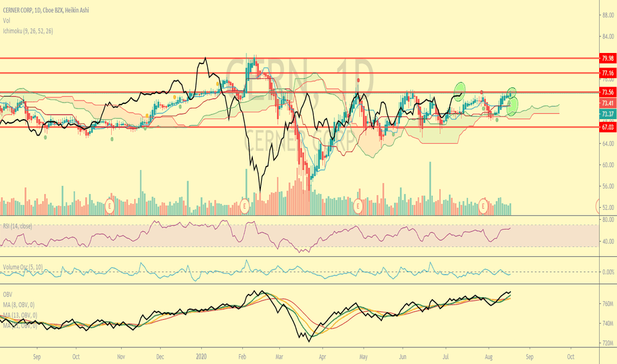The width and height of the screenshot is (617, 364).
Task: Click the MA (8, OBV, 0) label
Action: (19, 304)
